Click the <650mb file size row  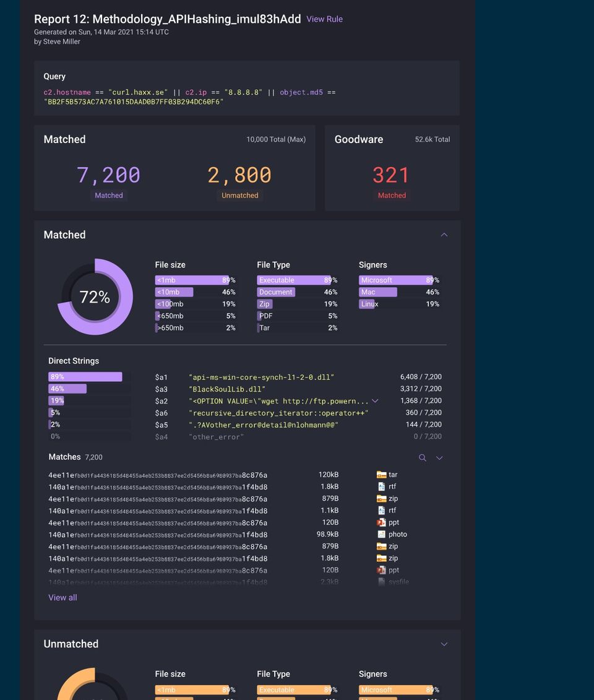click(x=195, y=316)
